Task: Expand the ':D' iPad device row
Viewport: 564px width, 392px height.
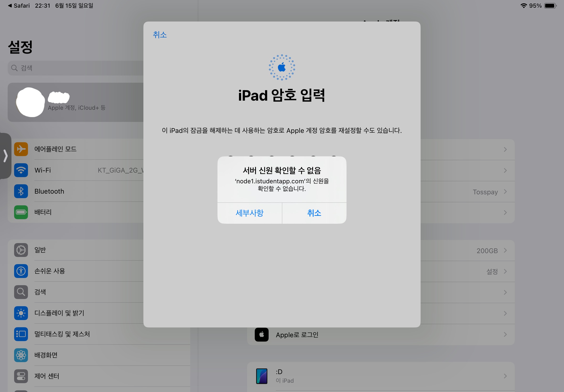Action: [505, 376]
